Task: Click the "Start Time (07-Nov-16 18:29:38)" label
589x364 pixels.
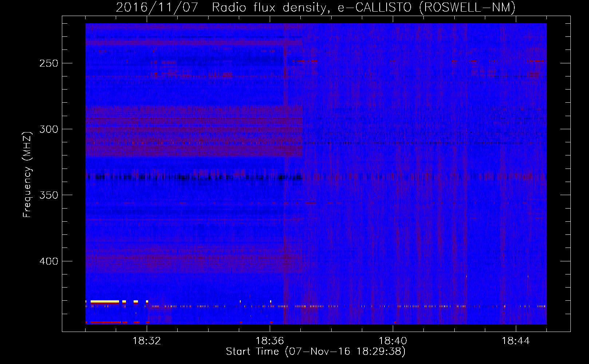Action: pos(316,352)
